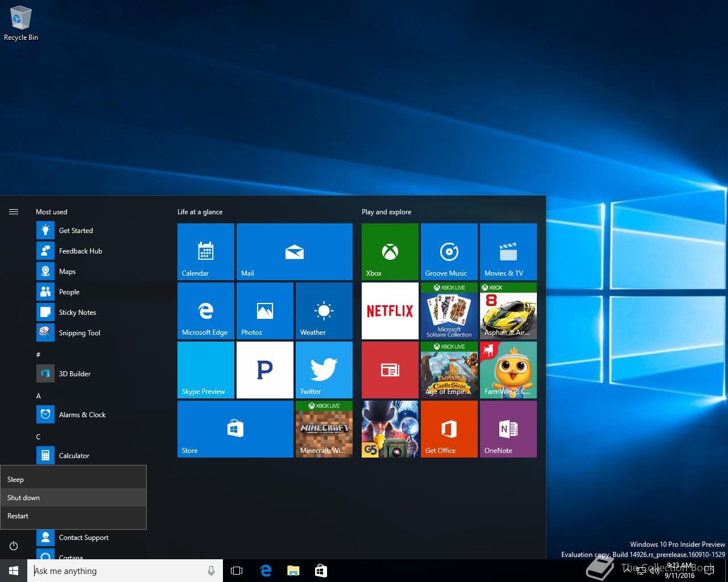
Task: Open the Weather tile
Action: click(x=324, y=311)
